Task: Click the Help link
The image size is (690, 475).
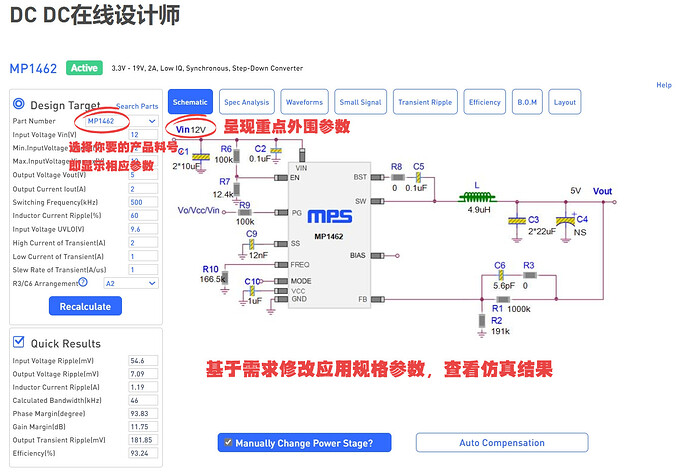Action: pos(664,85)
